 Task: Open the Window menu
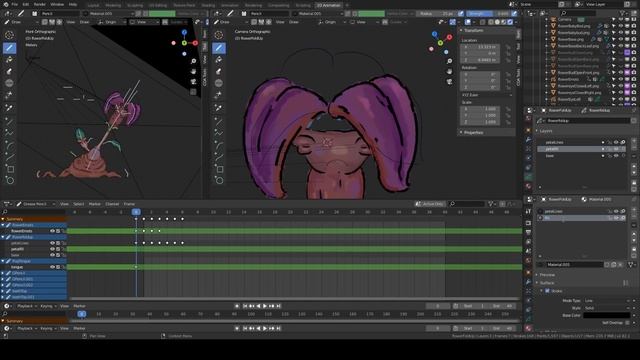click(x=57, y=4)
